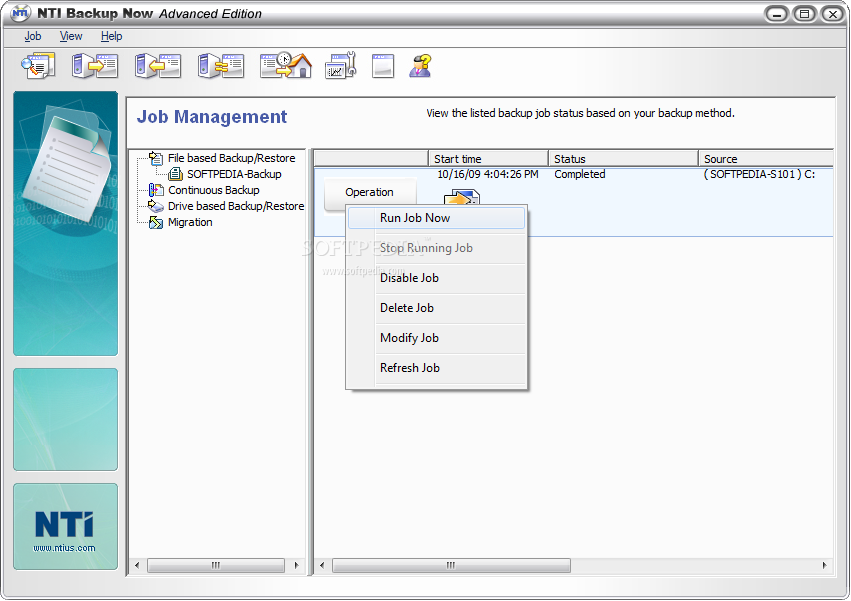Open the Help menu
The image size is (851, 601).
click(x=111, y=36)
